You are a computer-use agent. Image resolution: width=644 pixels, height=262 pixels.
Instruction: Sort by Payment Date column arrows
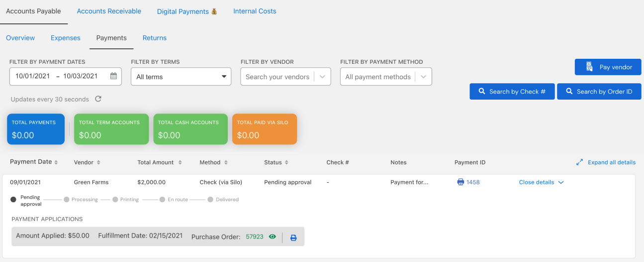(x=56, y=162)
